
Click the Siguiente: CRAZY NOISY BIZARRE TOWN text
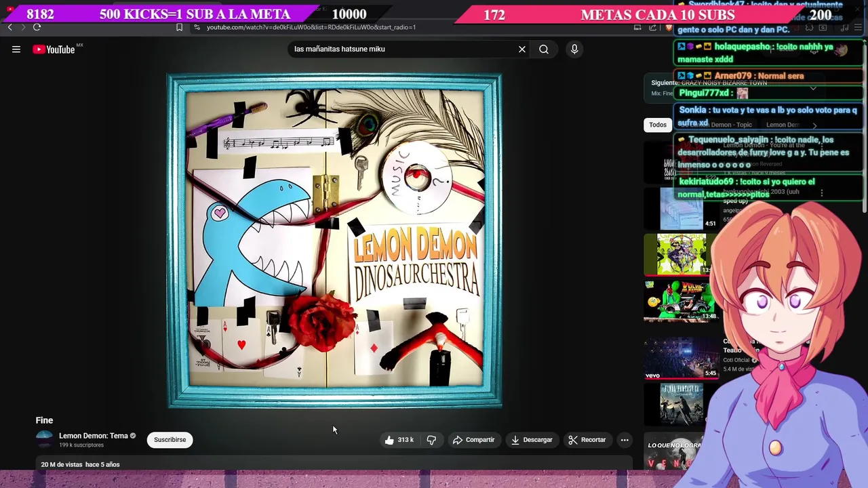tap(709, 83)
